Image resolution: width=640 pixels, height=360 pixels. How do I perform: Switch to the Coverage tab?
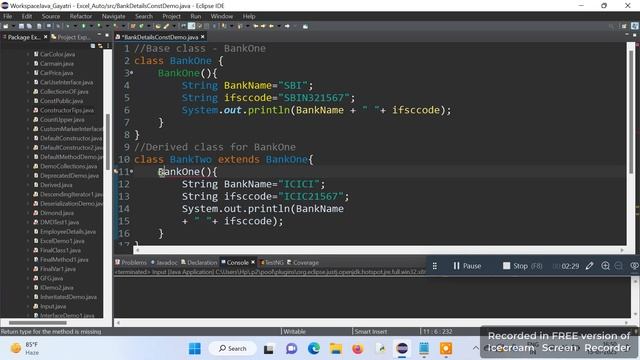(303, 262)
